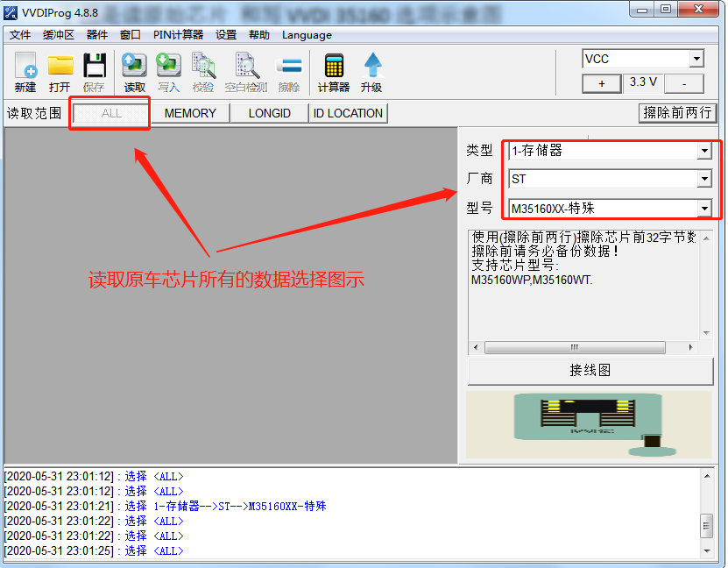Open the 帮助 menu
The height and width of the screenshot is (568, 728).
coord(259,35)
